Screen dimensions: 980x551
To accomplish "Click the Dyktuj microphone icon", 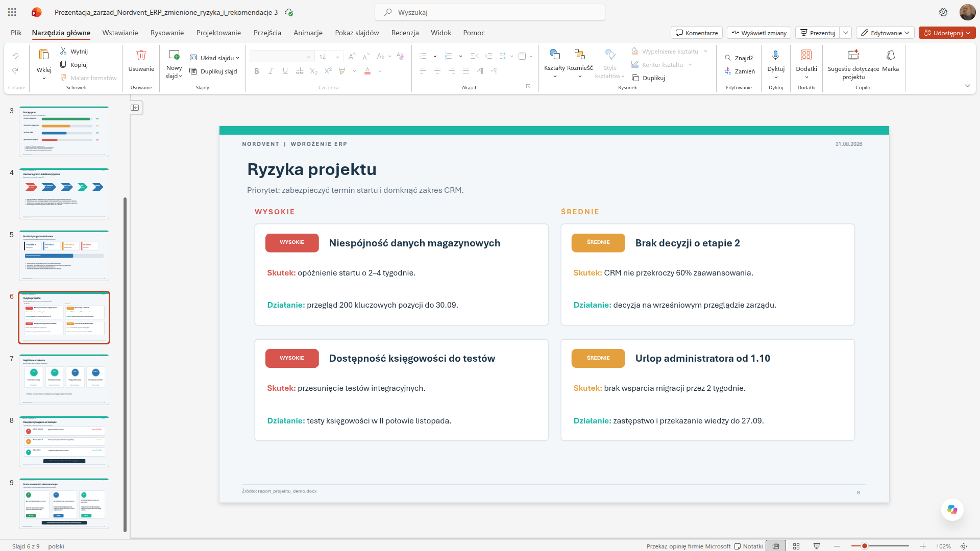I will point(776,55).
